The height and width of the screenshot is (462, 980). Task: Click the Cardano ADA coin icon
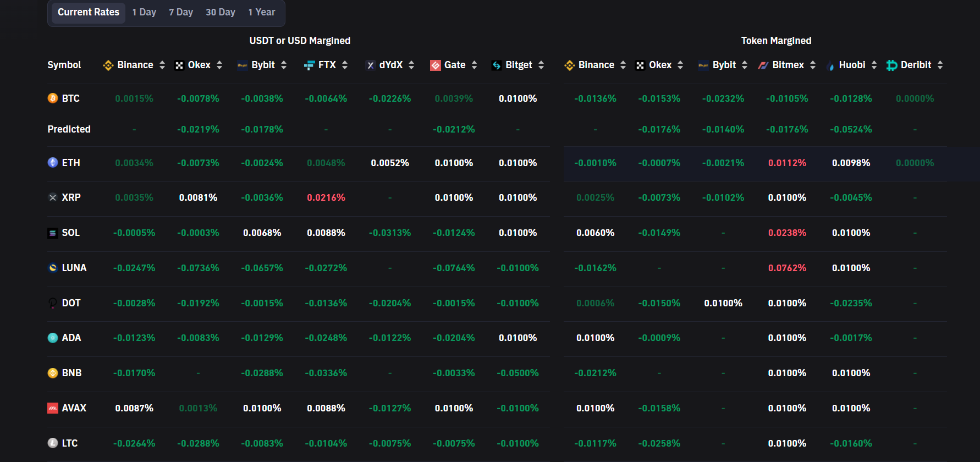pyautogui.click(x=53, y=338)
